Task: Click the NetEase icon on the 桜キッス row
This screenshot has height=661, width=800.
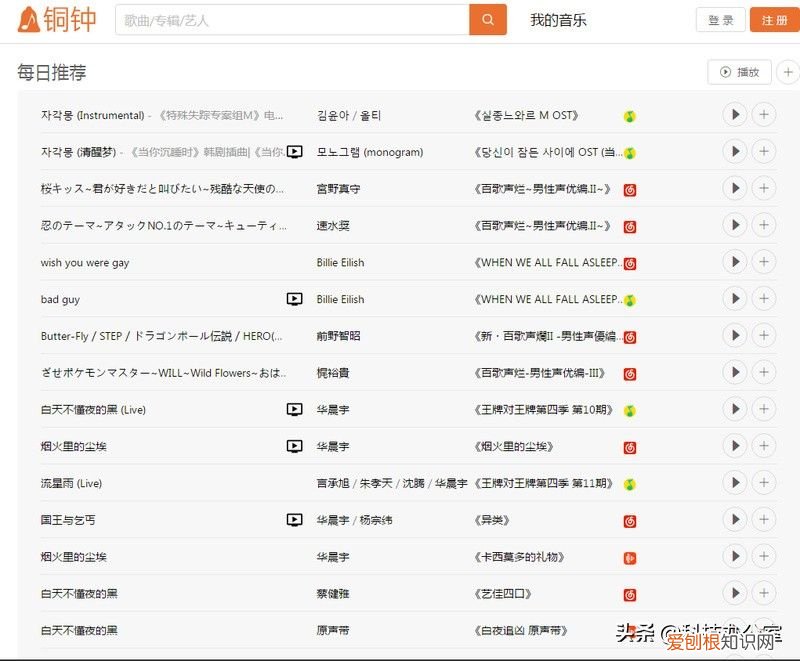Action: 628,188
